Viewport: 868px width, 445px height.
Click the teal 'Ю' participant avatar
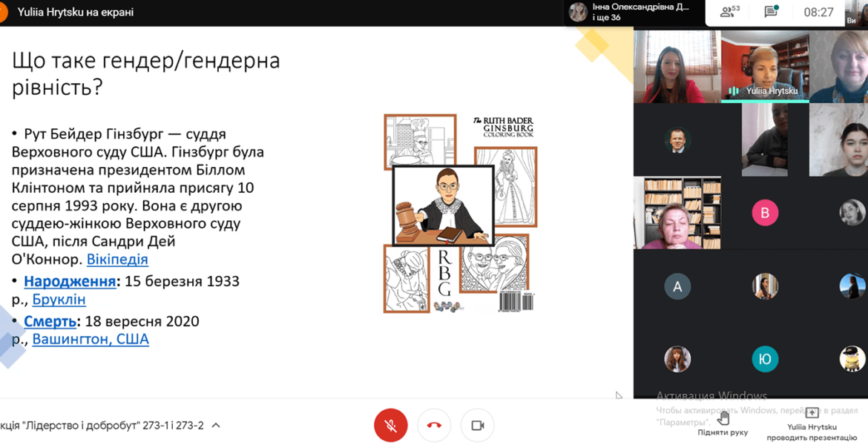point(765,359)
